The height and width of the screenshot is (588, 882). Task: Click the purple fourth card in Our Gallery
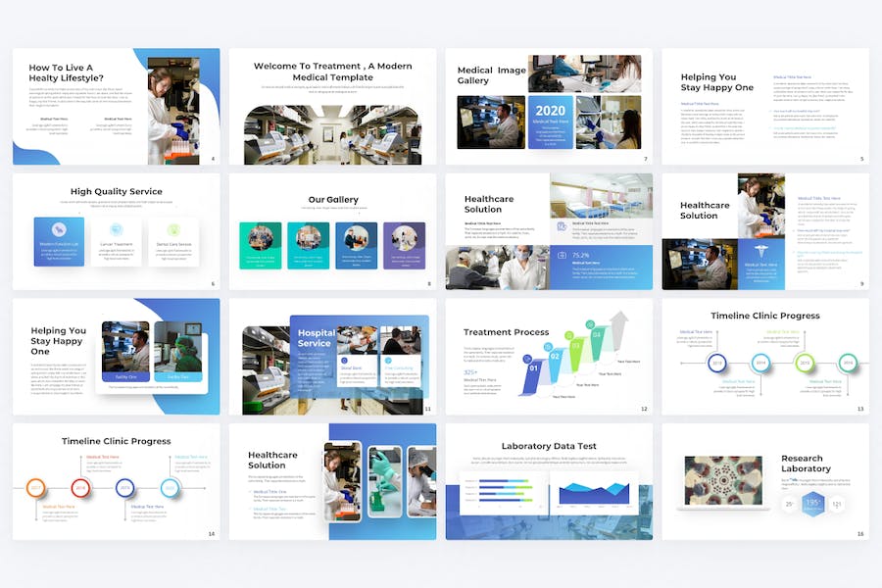[404, 245]
